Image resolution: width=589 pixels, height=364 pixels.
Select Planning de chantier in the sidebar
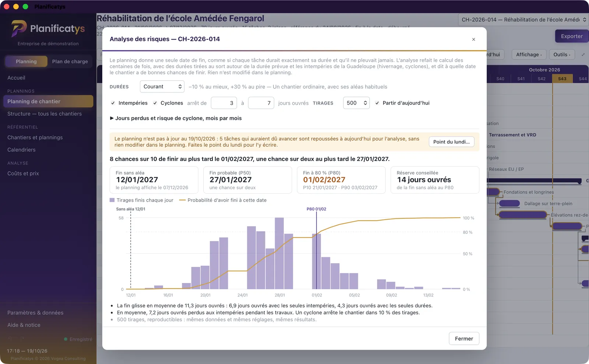[x=48, y=101]
